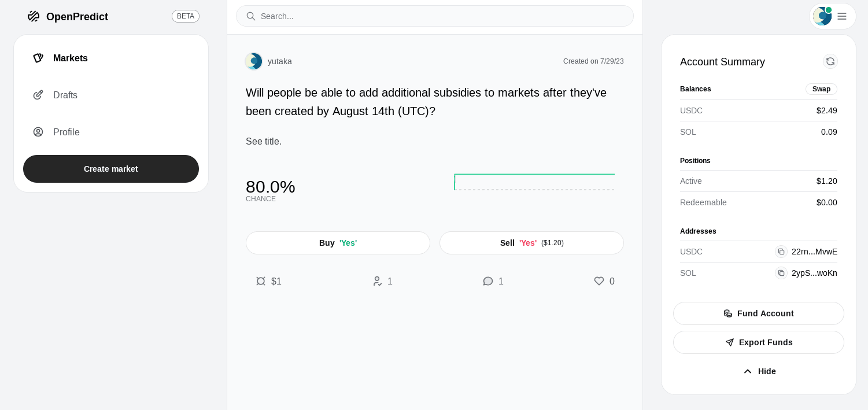
Task: Go to Markets in the sidebar
Action: tap(70, 58)
